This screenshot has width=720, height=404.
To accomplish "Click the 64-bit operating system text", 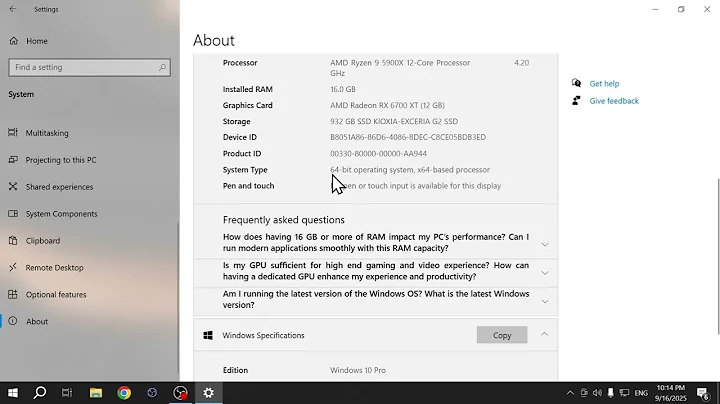I will (410, 170).
